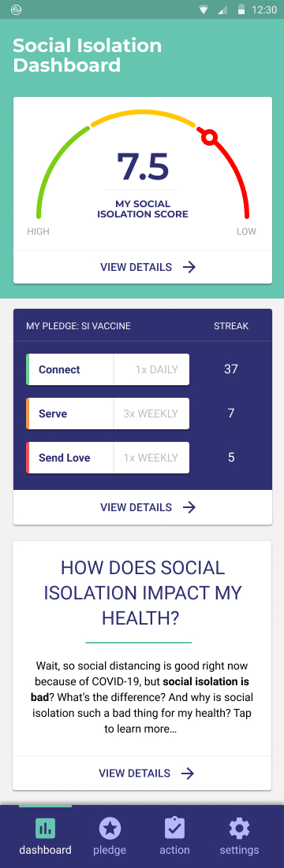Tap the arrow in the pledge card footer
Screen dimensions: 284x868
tap(189, 507)
